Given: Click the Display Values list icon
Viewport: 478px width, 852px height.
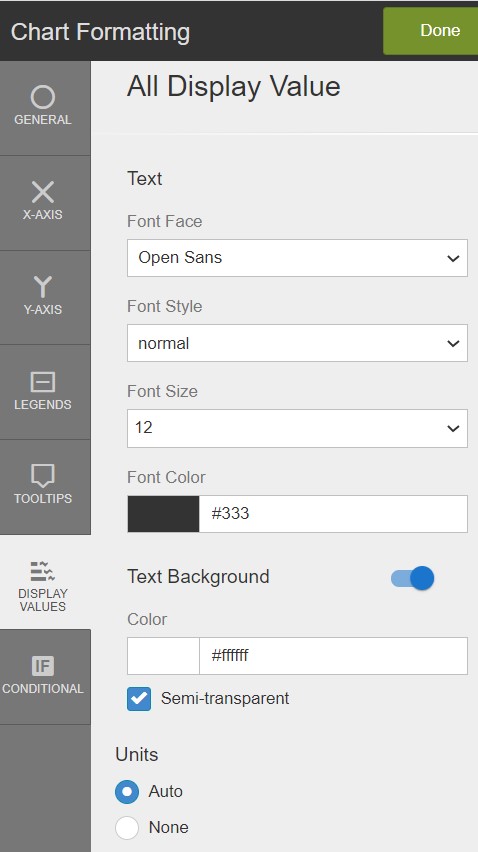Looking at the screenshot, I should pos(42,571).
